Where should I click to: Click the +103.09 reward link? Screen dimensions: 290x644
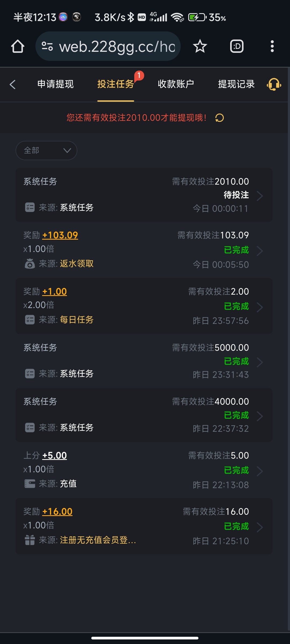pyautogui.click(x=60, y=235)
